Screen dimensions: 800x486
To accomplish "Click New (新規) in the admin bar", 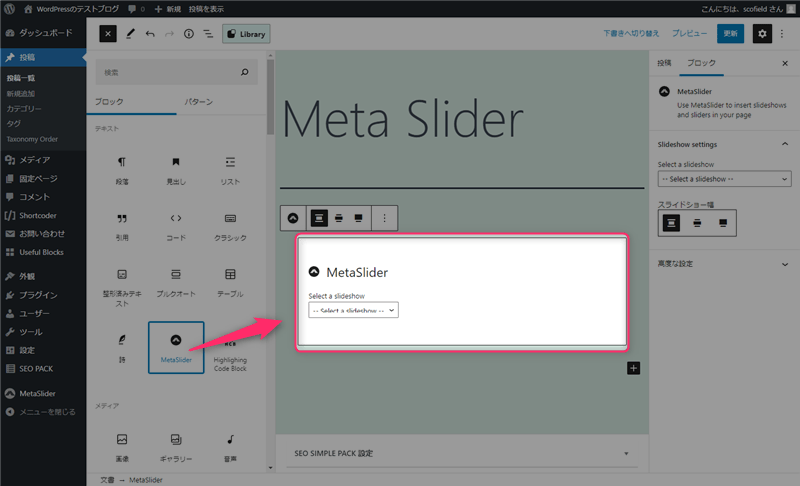I will pyautogui.click(x=168, y=9).
